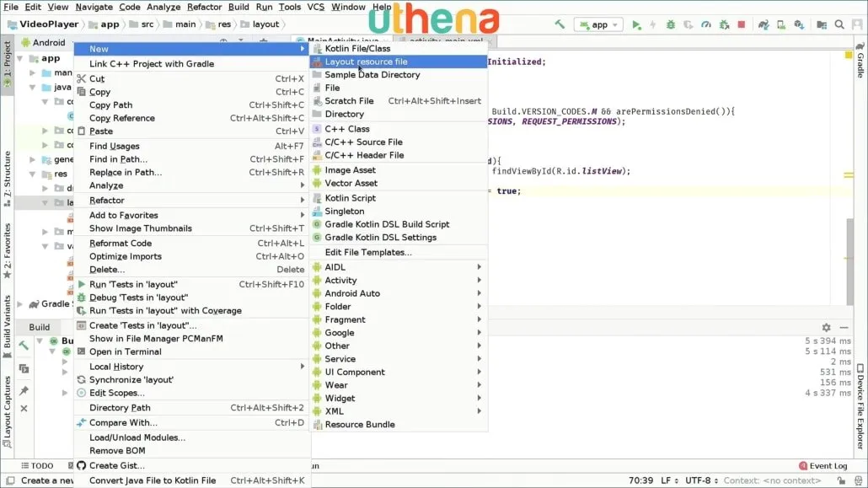Click the Make Project hammer icon
This screenshot has height=488, width=868.
tap(560, 24)
